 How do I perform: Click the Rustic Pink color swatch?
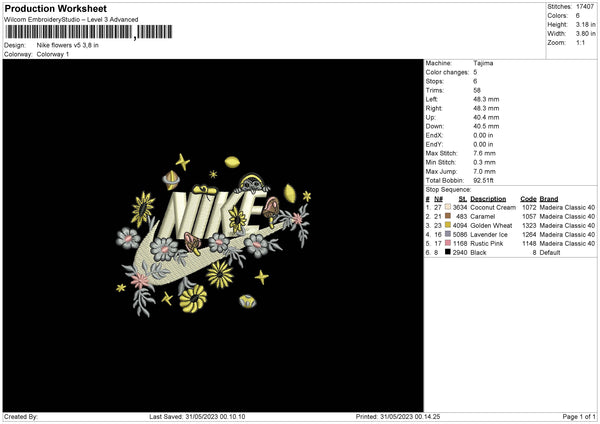click(447, 243)
